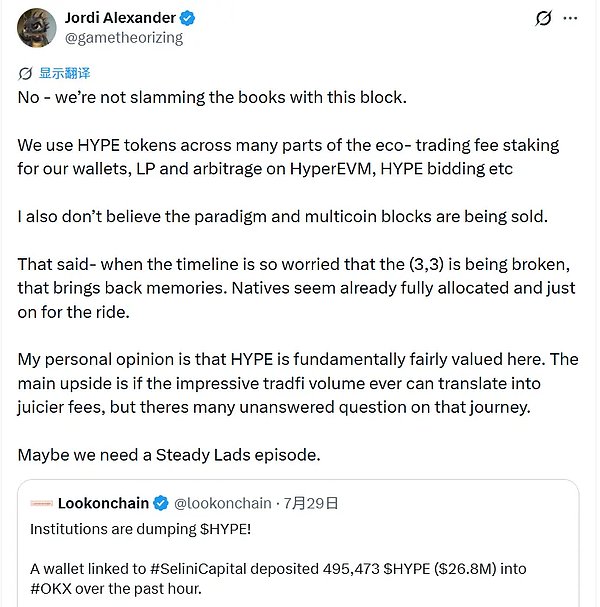
Task: Open the Lookonchain account name
Action: click(x=103, y=503)
